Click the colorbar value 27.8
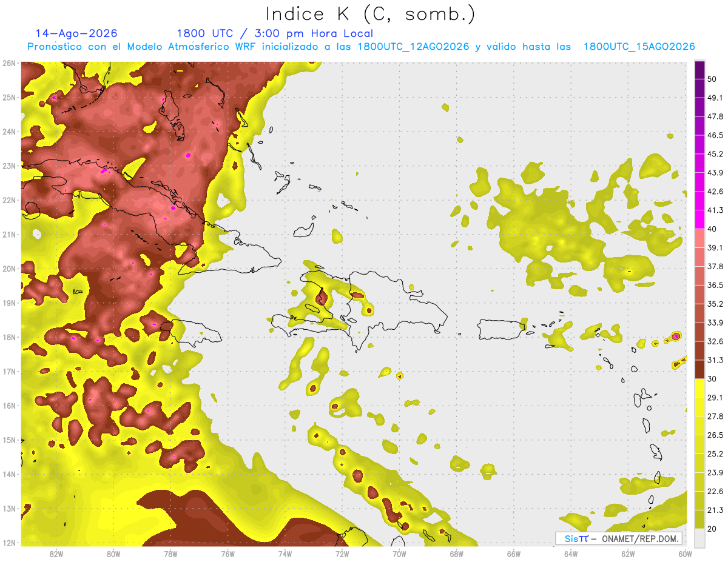Image resolution: width=728 pixels, height=562 pixels. 715,416
